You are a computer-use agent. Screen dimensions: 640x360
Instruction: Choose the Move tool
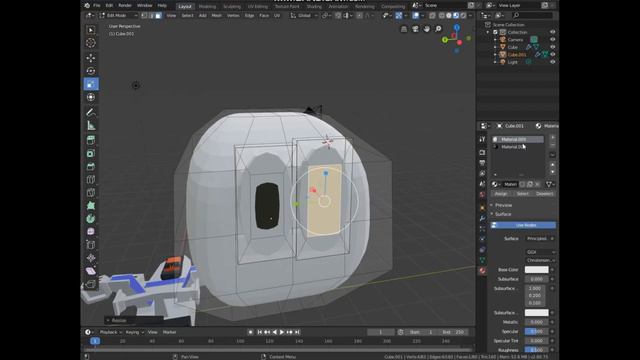click(x=91, y=58)
